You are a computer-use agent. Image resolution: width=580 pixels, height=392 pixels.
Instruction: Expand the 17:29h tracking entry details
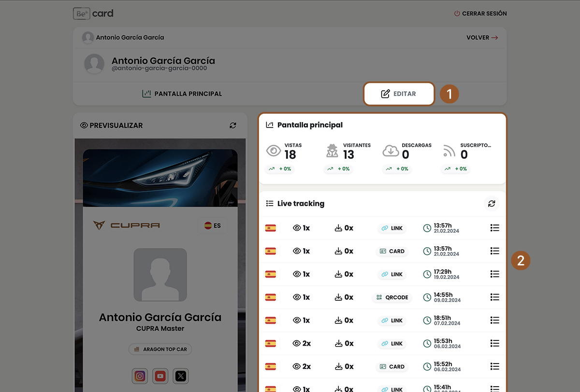pyautogui.click(x=494, y=274)
